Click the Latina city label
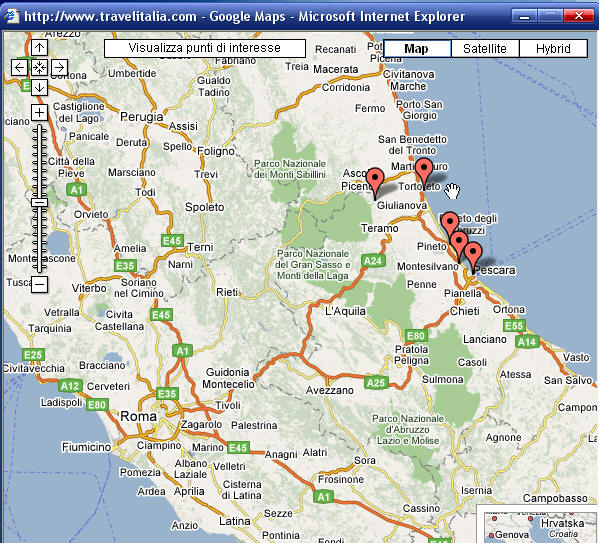This screenshot has width=599, height=543. point(235,521)
